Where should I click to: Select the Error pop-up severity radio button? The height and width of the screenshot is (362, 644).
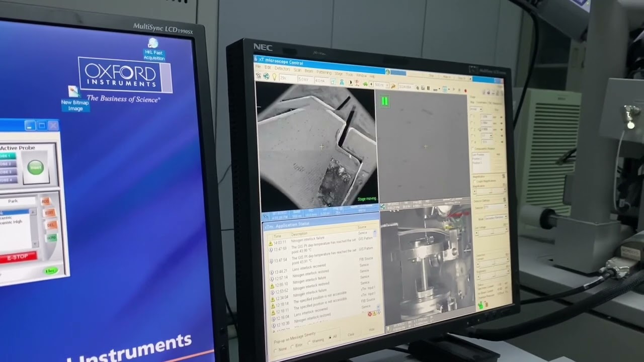point(292,346)
